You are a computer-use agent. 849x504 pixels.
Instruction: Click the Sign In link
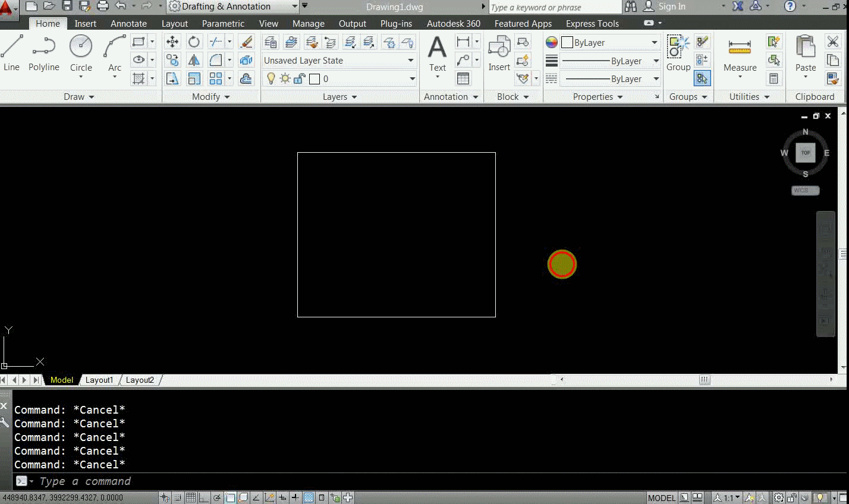coord(671,7)
